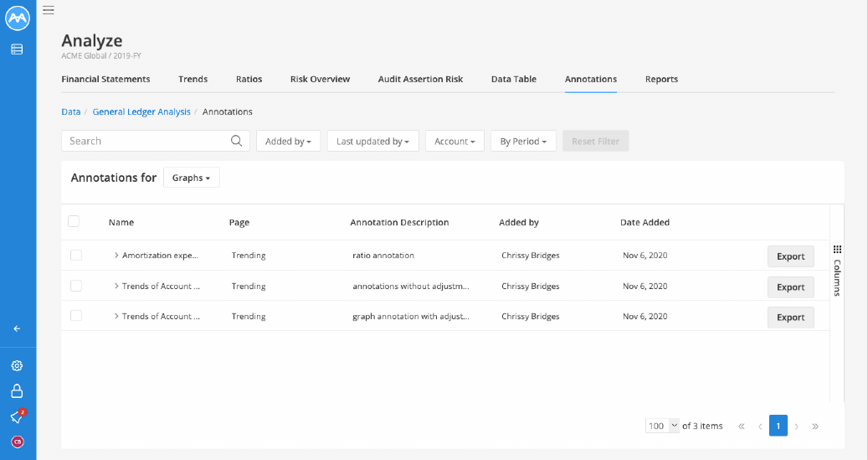Expand the 'graph annotation with adjust...' row chevron
Screen dimensions: 868x460
[116, 316]
